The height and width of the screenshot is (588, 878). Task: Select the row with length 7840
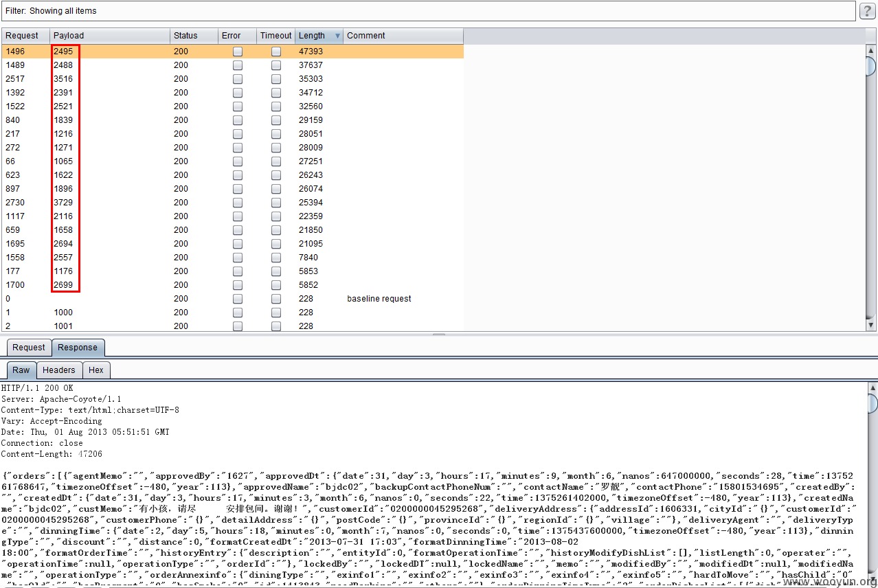click(x=232, y=258)
